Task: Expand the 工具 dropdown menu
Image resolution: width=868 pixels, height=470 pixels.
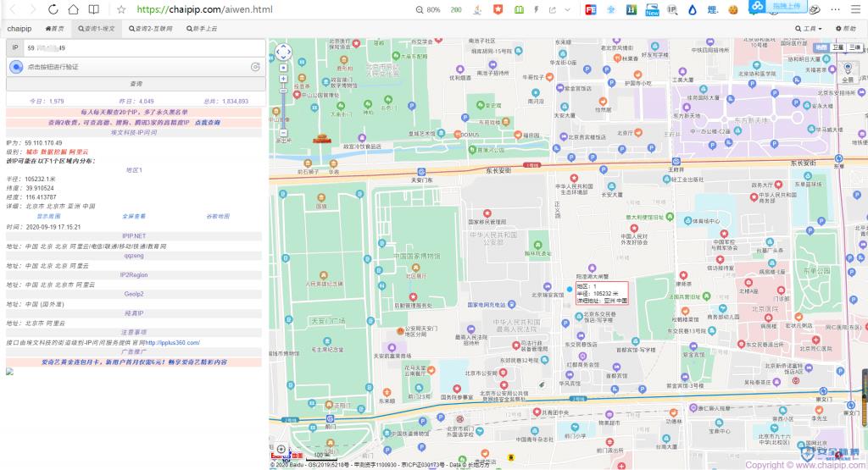Action: point(809,29)
